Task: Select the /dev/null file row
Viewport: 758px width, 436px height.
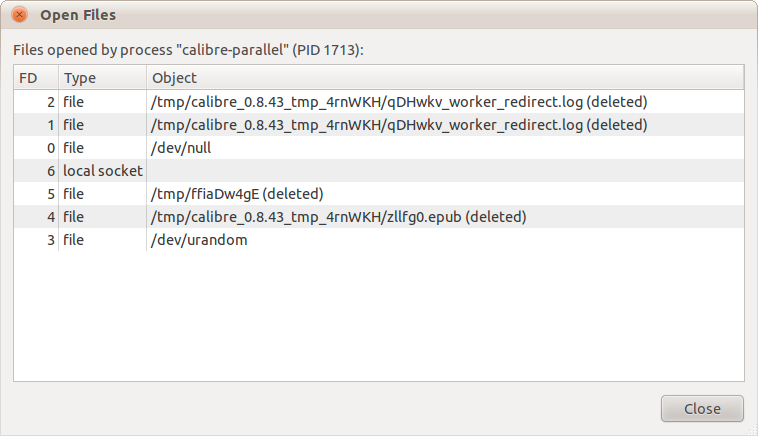Action: (181, 148)
